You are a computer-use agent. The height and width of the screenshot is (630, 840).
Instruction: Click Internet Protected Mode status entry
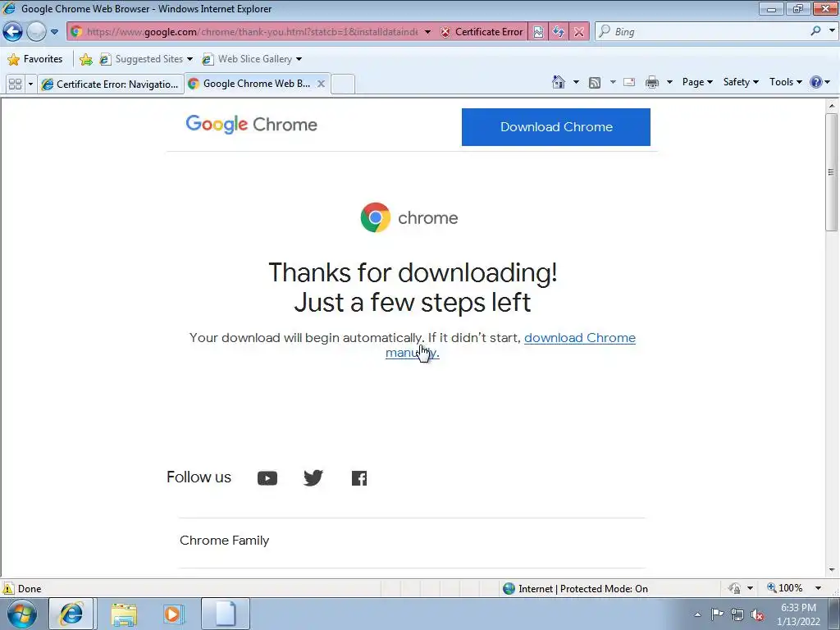[x=576, y=589]
